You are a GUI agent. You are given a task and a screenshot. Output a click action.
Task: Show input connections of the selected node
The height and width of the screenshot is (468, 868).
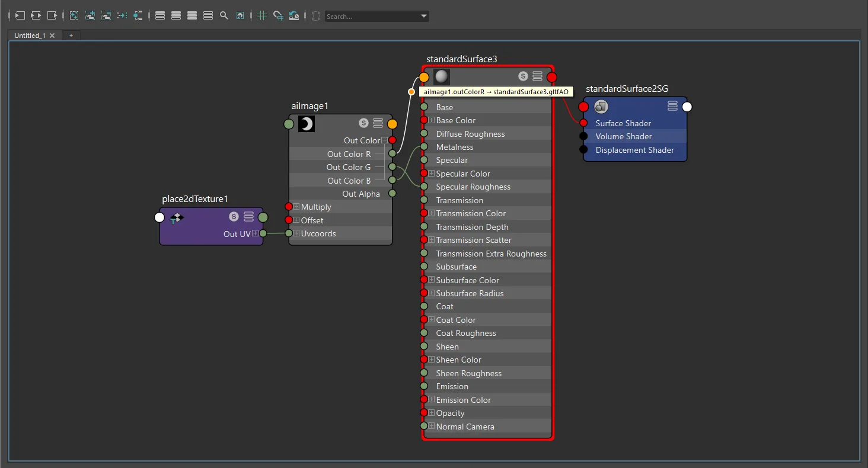pyautogui.click(x=20, y=16)
